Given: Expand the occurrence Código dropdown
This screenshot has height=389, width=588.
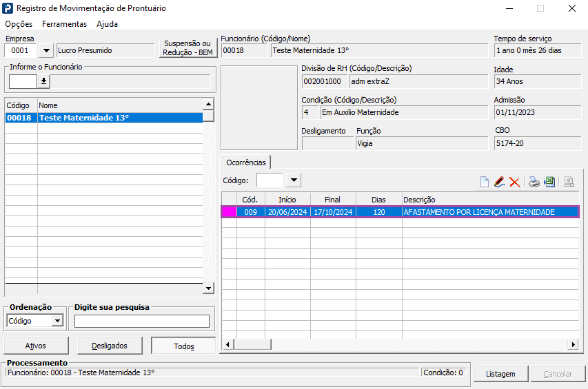Looking at the screenshot, I should tap(294, 180).
